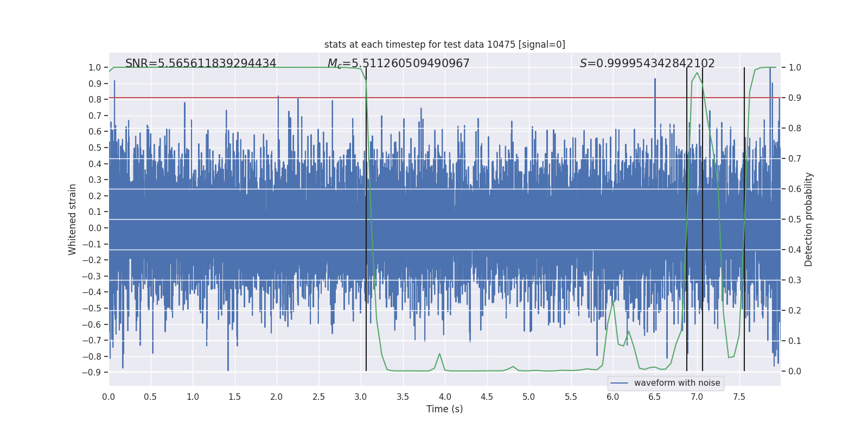Click the 3.0 tick label on time axis
This screenshot has height=434, width=868.
click(361, 397)
